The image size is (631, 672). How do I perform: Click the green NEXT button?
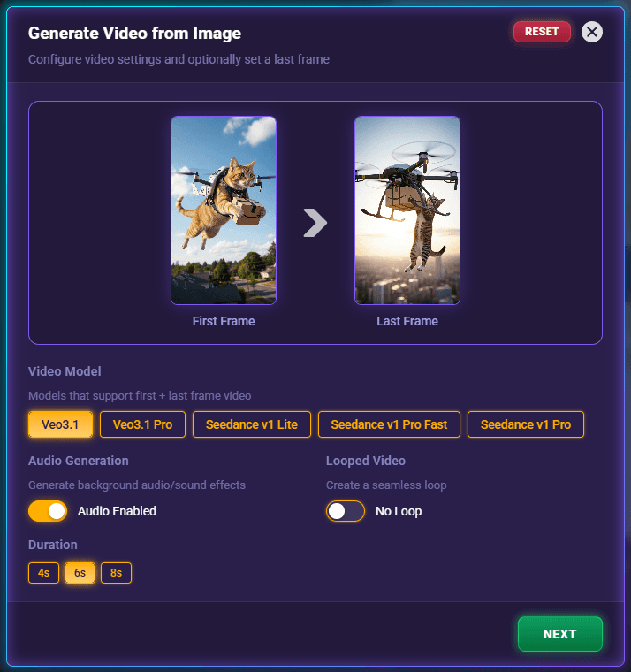(x=560, y=634)
